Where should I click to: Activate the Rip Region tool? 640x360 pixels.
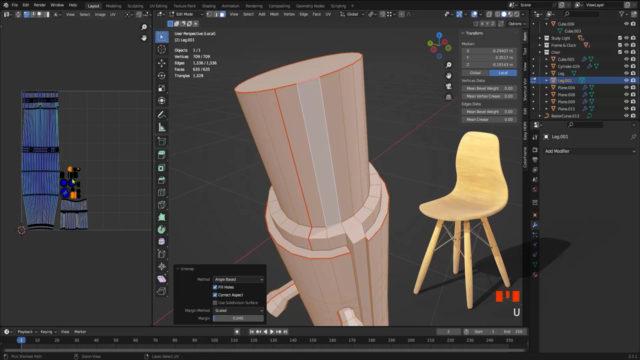(162, 291)
